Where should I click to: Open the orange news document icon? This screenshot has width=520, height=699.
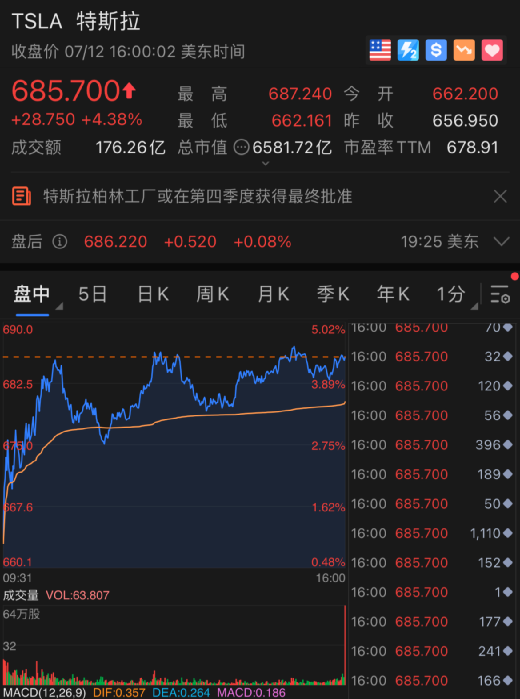21,196
